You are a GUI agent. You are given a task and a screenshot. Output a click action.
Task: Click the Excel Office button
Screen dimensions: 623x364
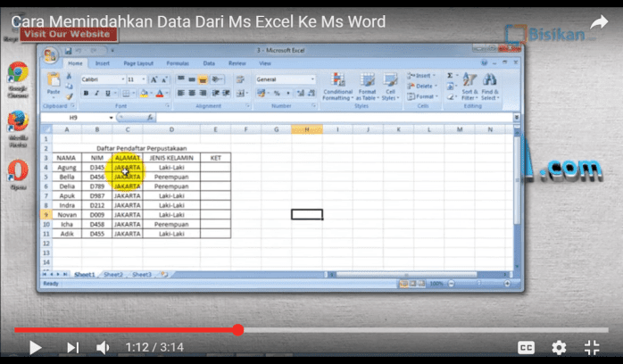tap(50, 55)
